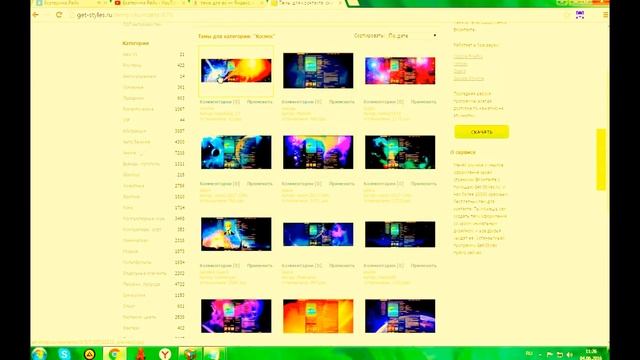The image size is (640, 360).
Task: Open the blue planet and eclipse theme thumbnail
Action: click(x=236, y=152)
